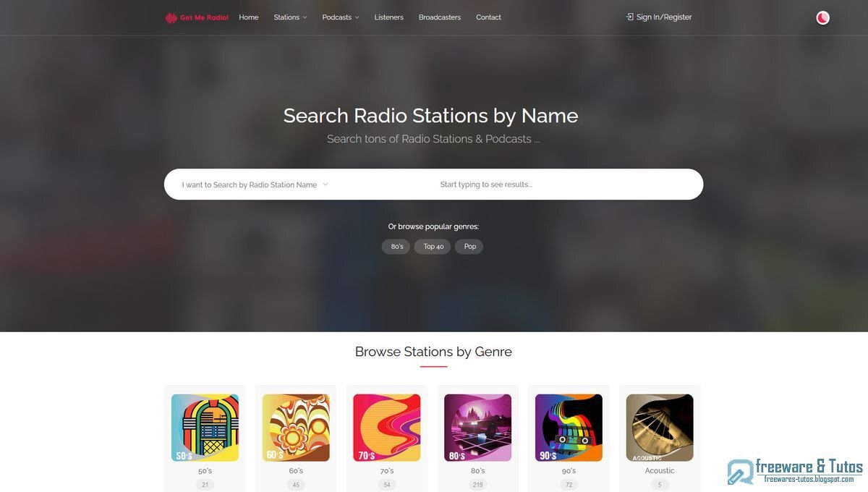Open the 70's swirl genre icon
Viewport: 868px width, 492px height.
click(x=387, y=428)
